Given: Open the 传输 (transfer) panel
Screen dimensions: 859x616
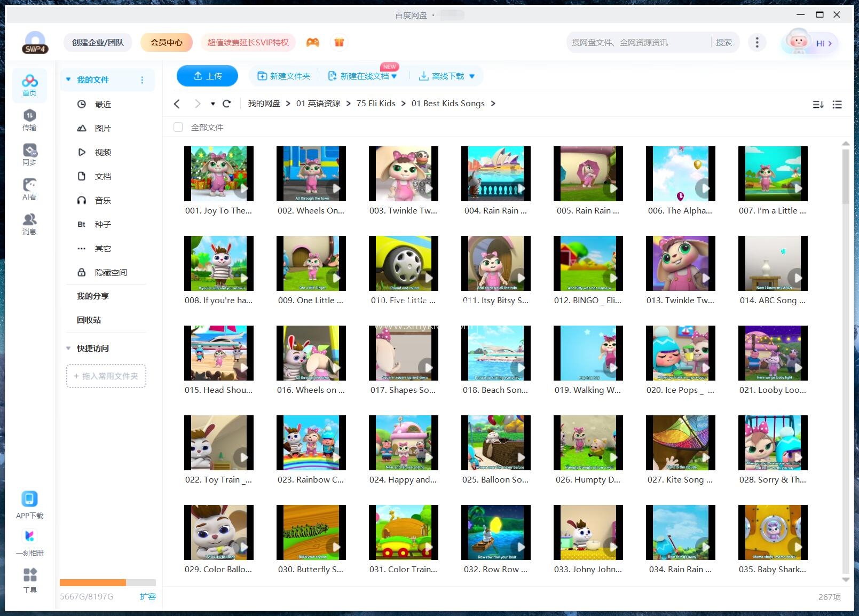Looking at the screenshot, I should (x=29, y=119).
